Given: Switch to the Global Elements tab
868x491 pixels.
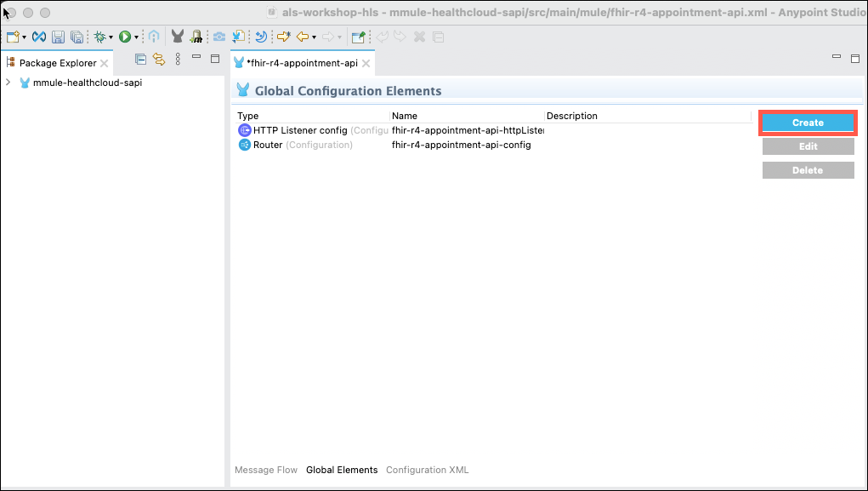Looking at the screenshot, I should 342,470.
